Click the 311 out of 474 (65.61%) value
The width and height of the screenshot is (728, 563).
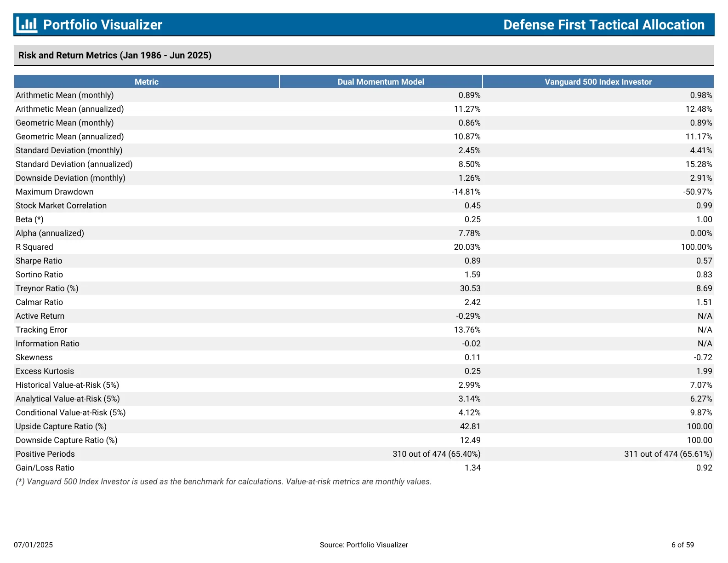tap(668, 454)
